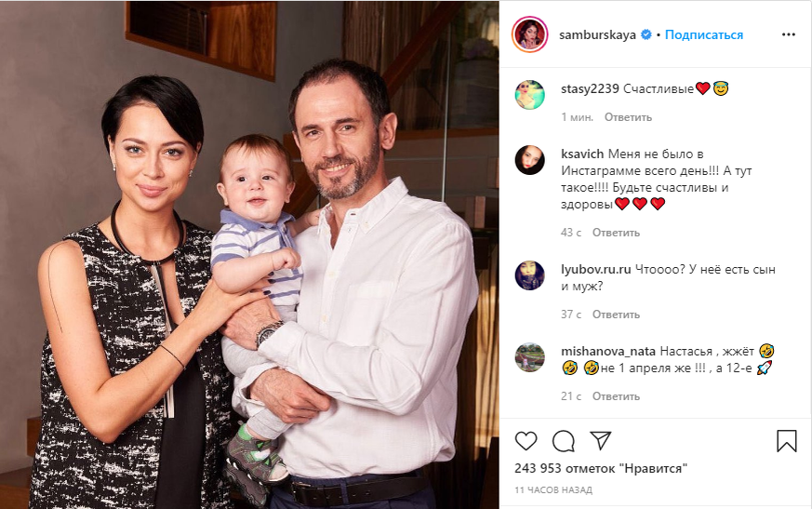Viewport: 812px width, 509px height.
Task: Open the mishanova_nata username link
Action: (608, 352)
